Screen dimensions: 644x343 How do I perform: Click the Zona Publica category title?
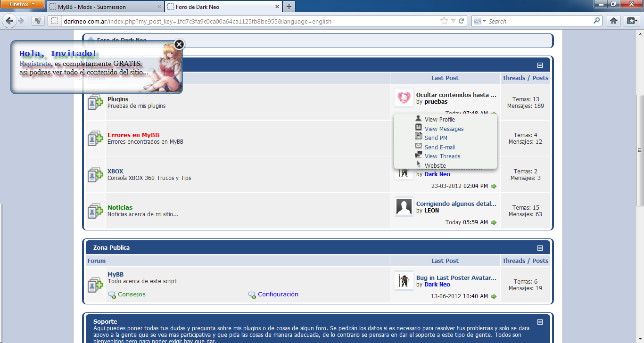click(x=111, y=248)
